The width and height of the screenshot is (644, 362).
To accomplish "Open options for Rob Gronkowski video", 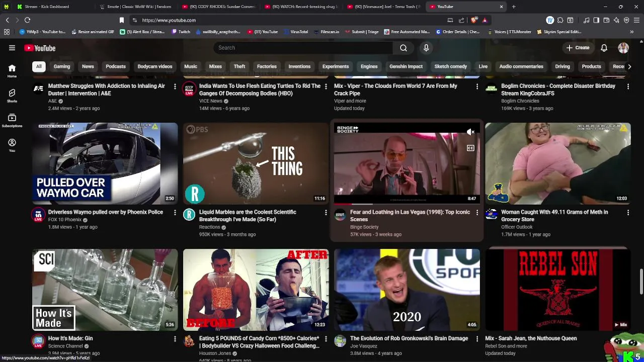I will pyautogui.click(x=477, y=339).
